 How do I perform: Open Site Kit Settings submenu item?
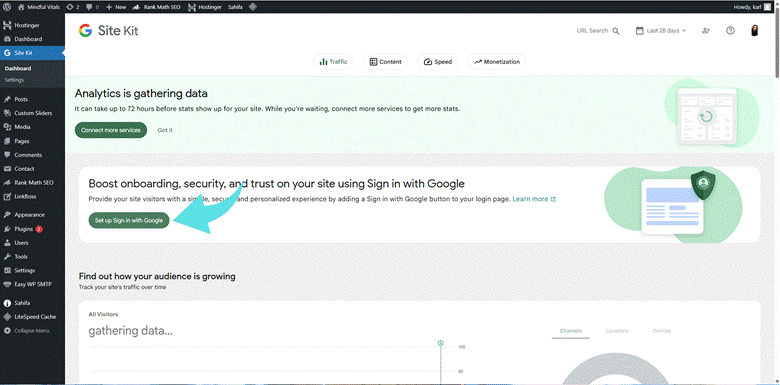14,80
